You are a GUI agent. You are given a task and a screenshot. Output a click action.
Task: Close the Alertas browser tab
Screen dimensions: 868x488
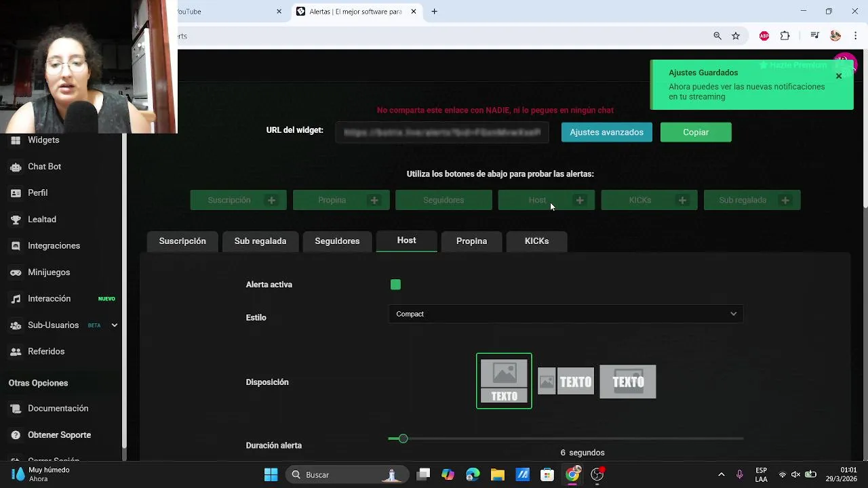[x=414, y=12]
